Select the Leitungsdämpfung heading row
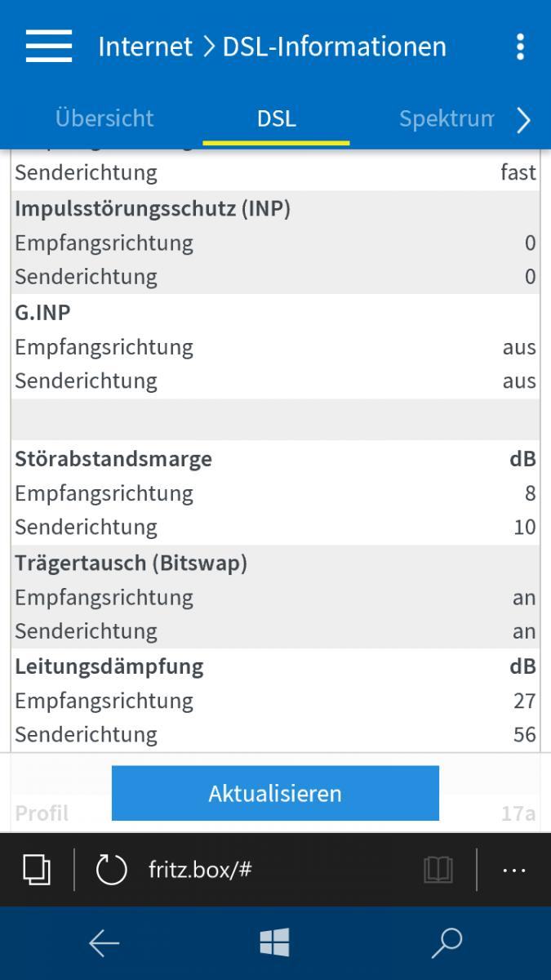The image size is (551, 980). (x=275, y=666)
